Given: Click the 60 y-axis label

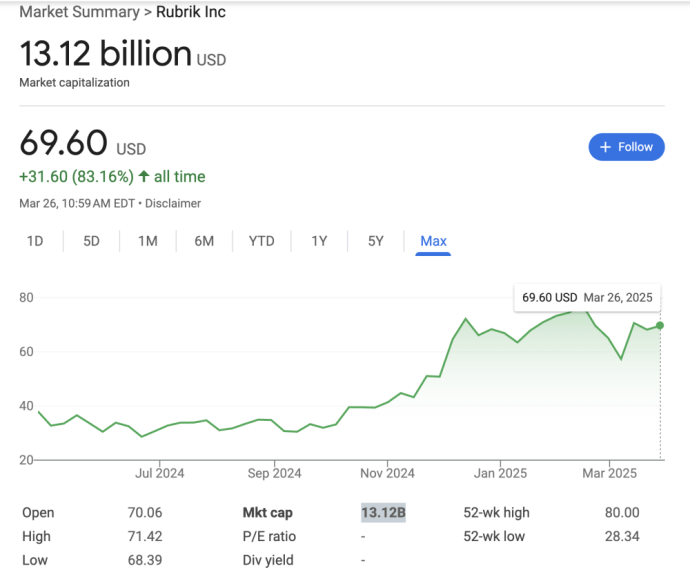Looking at the screenshot, I should [x=26, y=352].
